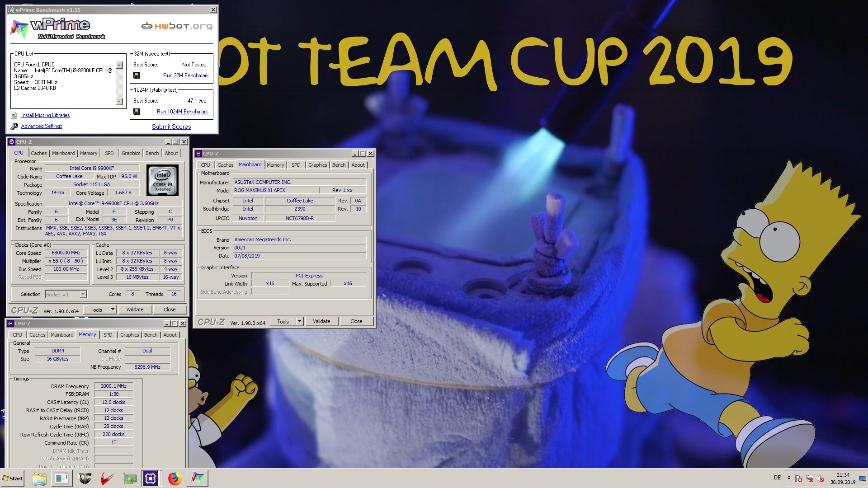Click the disconnected network tray icon
The width and height of the screenshot is (868, 488).
(810, 479)
